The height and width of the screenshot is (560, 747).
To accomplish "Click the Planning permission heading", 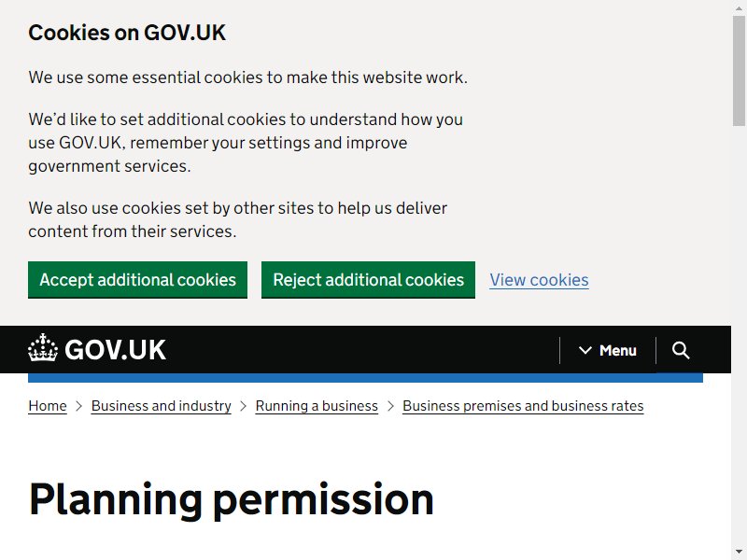I will (231, 499).
